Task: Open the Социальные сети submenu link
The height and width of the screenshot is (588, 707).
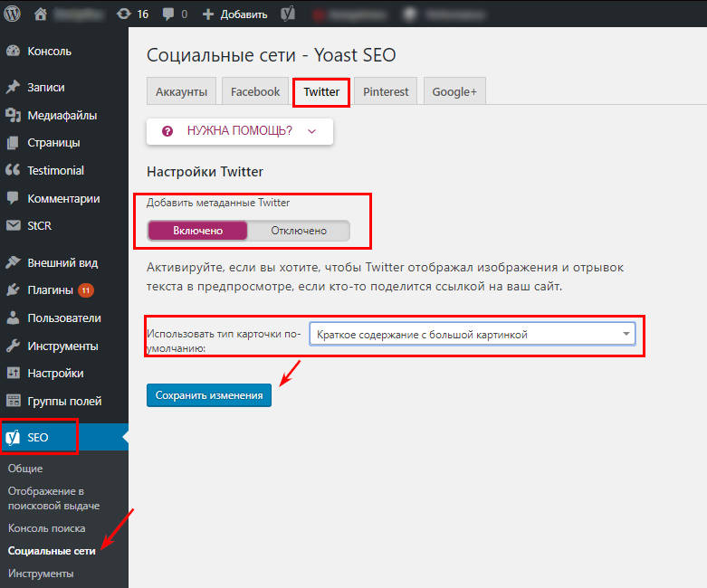Action: coord(52,551)
